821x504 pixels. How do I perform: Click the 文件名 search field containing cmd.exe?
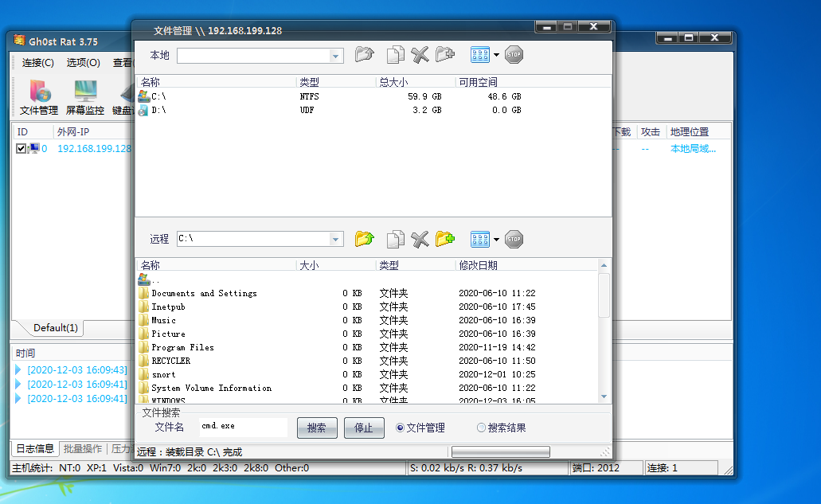click(243, 427)
